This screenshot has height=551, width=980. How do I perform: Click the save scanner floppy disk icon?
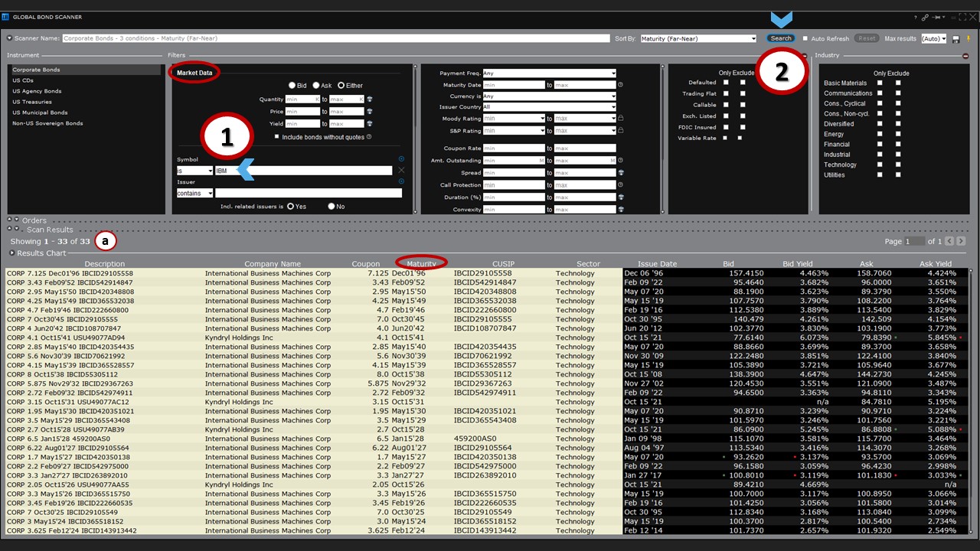956,39
